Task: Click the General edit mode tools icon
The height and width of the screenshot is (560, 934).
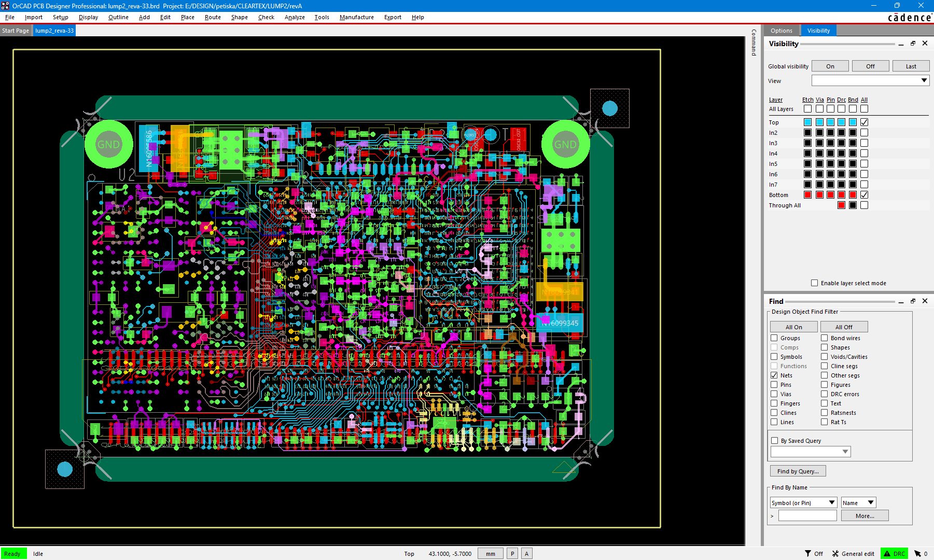Action: pos(835,554)
